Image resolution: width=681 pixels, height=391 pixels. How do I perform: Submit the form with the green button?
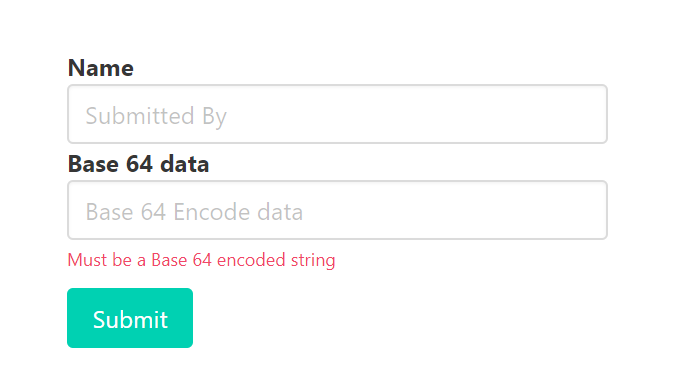coord(130,318)
